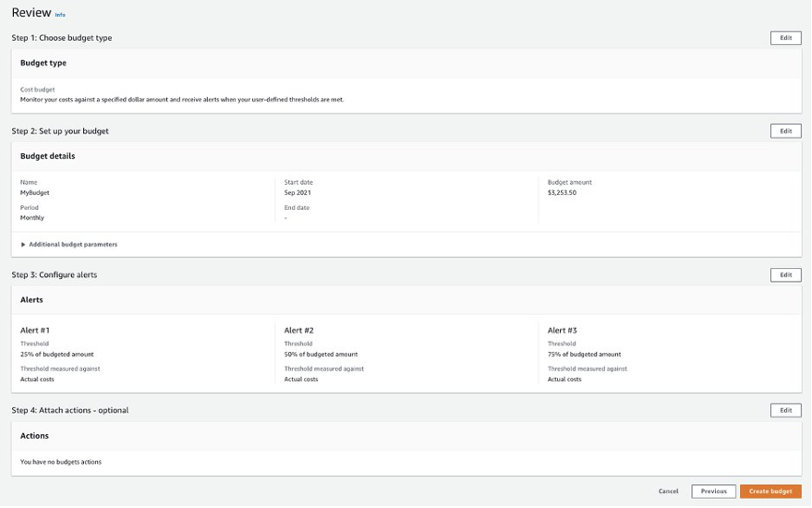This screenshot has height=508, width=812.
Task: Click the 'You have no budgets actions' text
Action: pos(61,462)
